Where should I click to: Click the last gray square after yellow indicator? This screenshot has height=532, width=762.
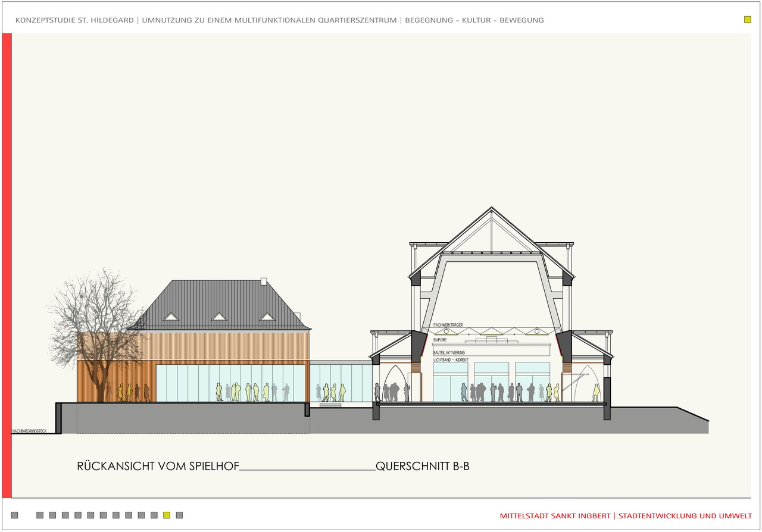point(179,515)
